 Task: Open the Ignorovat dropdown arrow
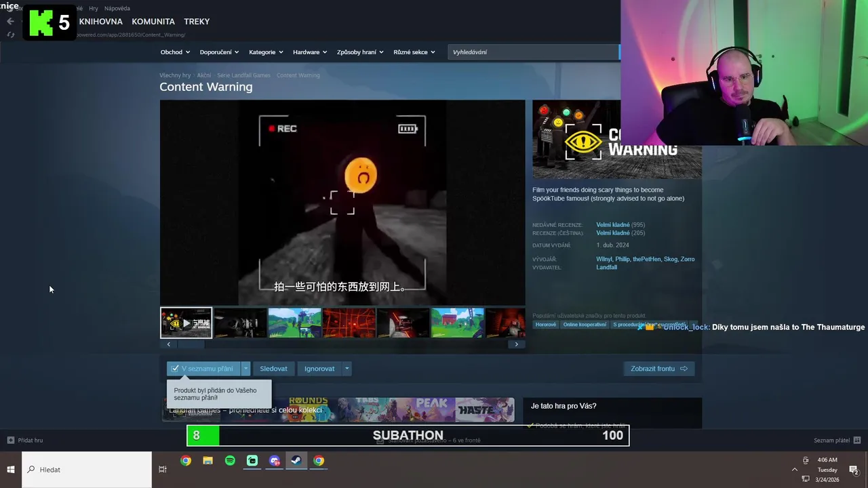(x=347, y=369)
